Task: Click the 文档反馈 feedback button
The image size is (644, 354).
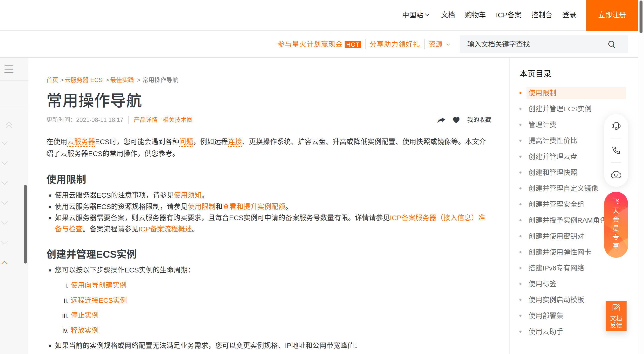Action: pyautogui.click(x=616, y=315)
